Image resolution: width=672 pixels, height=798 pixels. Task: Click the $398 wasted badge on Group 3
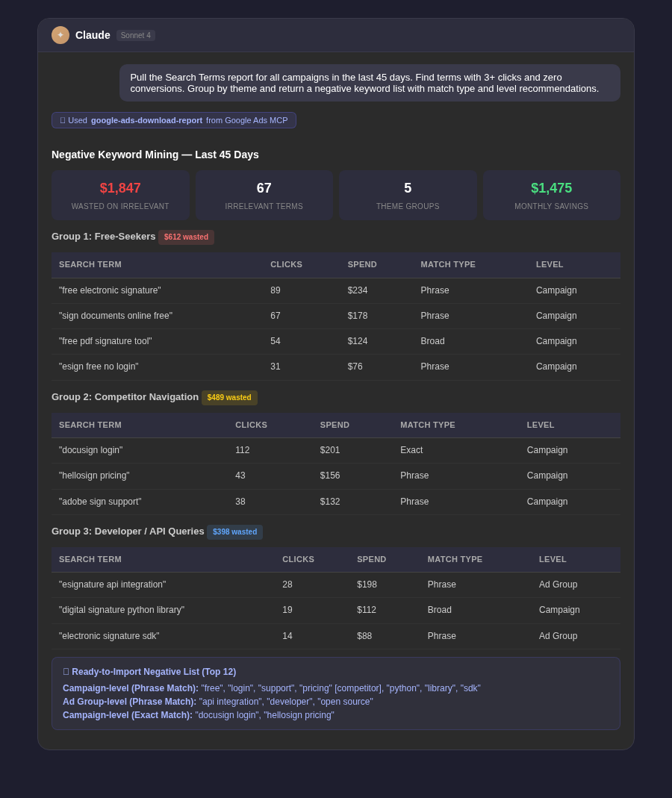[234, 532]
